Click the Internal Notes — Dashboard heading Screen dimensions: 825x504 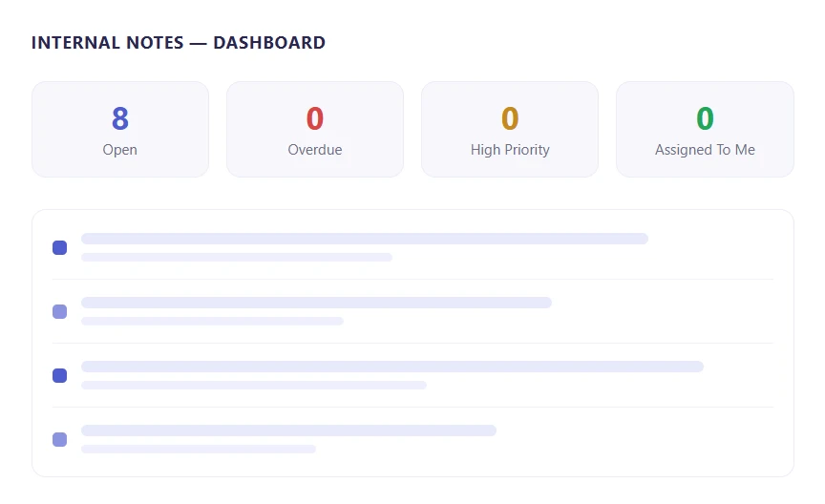pos(179,43)
